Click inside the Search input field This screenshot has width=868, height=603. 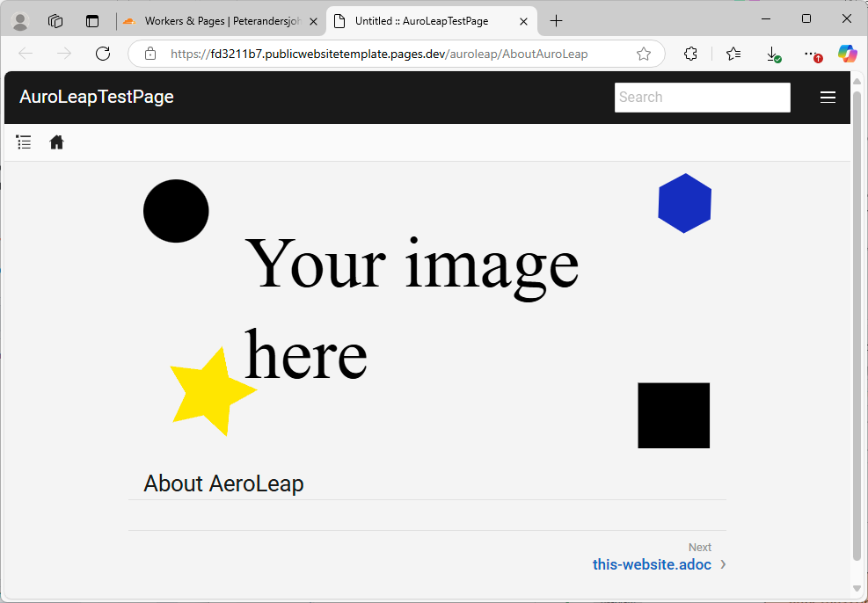pos(702,97)
